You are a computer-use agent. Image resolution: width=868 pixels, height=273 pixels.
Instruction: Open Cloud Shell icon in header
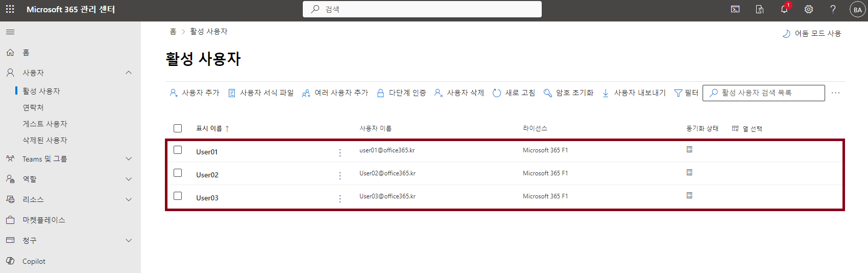[x=735, y=9]
